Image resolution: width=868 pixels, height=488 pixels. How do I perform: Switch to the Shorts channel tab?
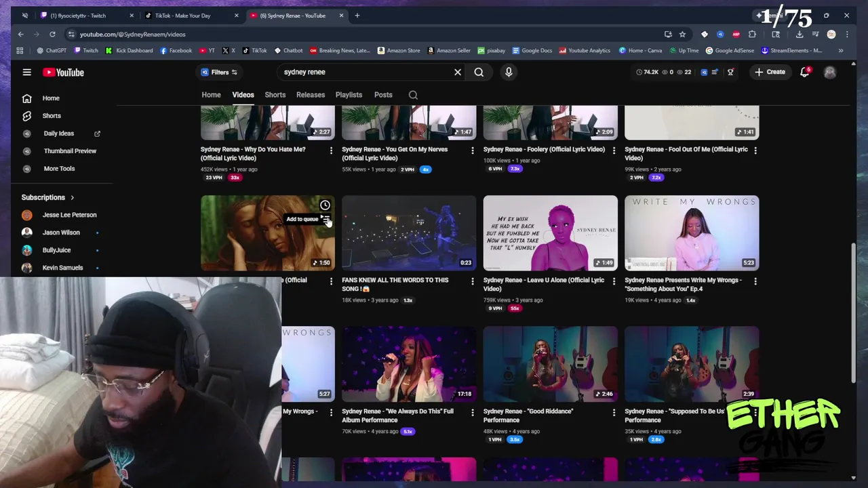pyautogui.click(x=275, y=95)
